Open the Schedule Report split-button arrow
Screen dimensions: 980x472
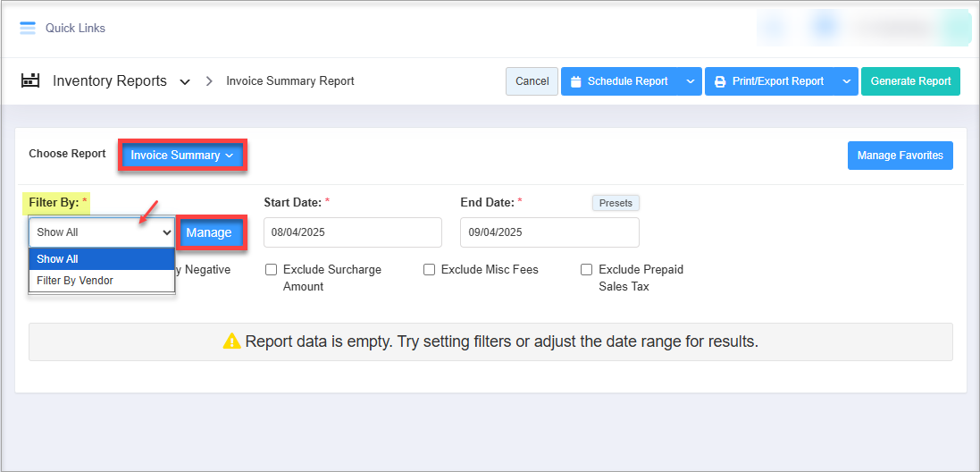tap(690, 81)
